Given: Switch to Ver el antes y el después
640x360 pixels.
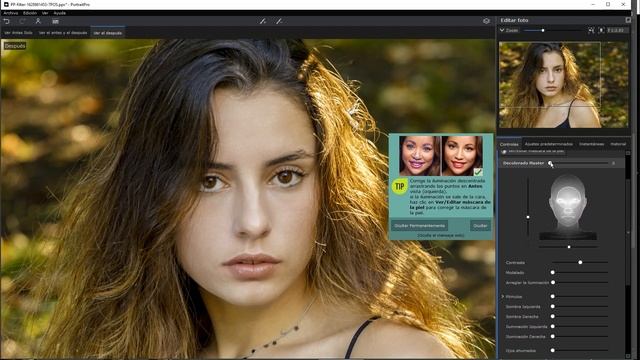Looking at the screenshot, I should pyautogui.click(x=63, y=33).
